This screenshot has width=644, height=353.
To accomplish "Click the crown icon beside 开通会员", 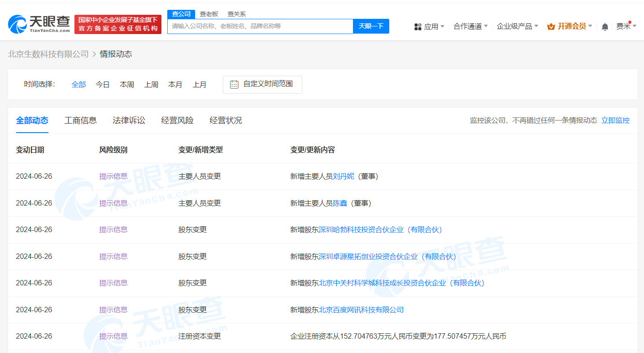I will click(550, 26).
